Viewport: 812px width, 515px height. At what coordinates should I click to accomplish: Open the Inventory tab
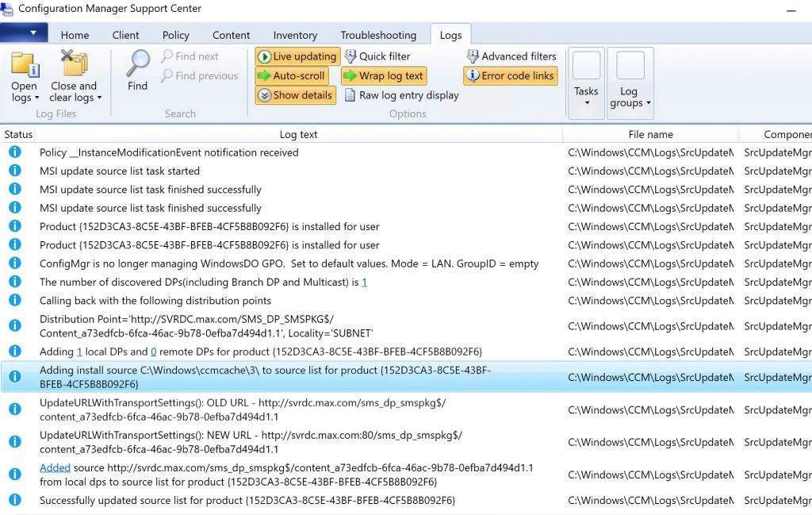[x=295, y=35]
